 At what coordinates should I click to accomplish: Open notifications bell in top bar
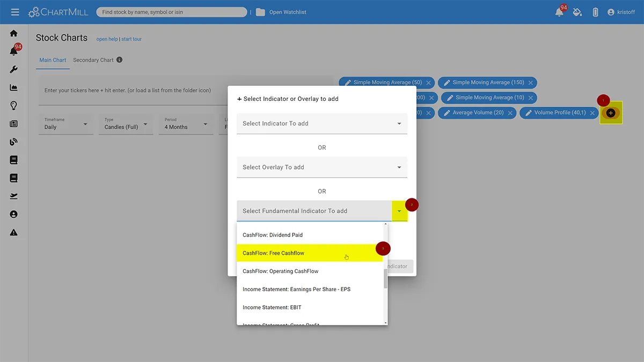[x=560, y=12]
